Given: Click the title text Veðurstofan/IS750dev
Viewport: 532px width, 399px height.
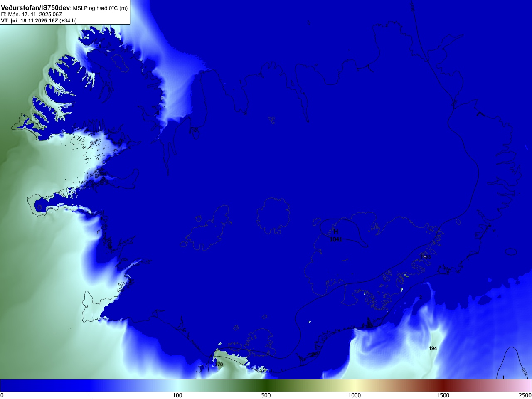Looking at the screenshot, I should [x=35, y=8].
